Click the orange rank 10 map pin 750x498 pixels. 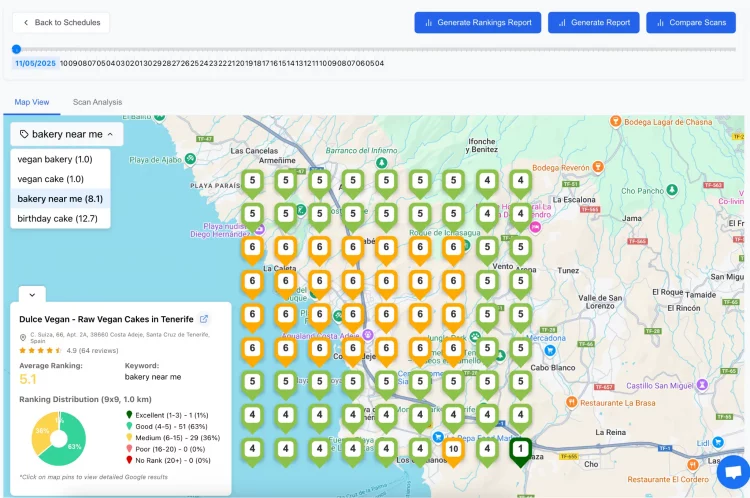coord(453,452)
